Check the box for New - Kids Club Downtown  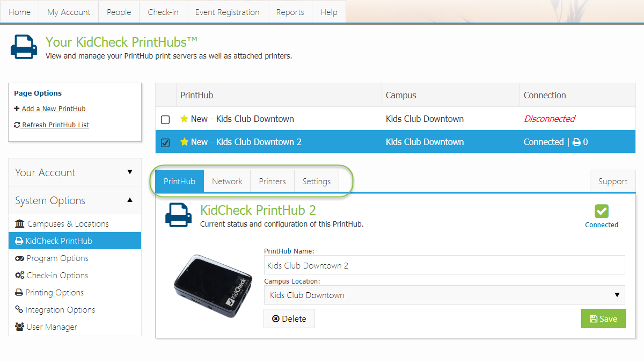pyautogui.click(x=165, y=119)
